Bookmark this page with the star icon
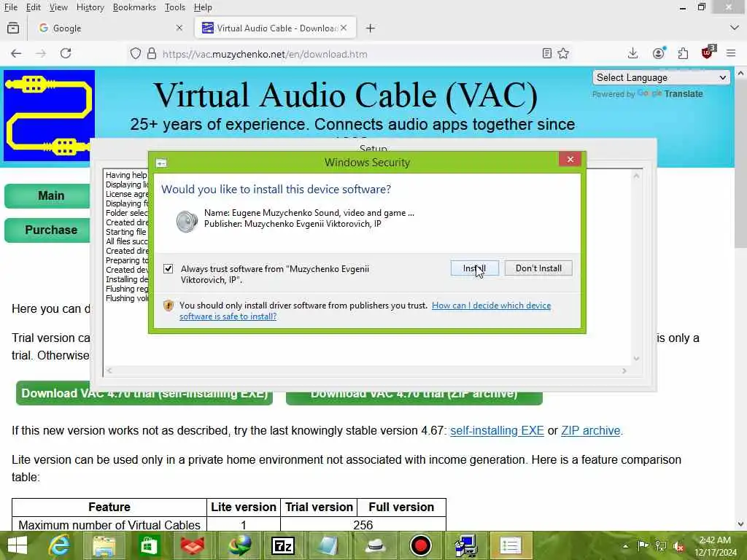This screenshot has height=560, width=747. point(564,53)
